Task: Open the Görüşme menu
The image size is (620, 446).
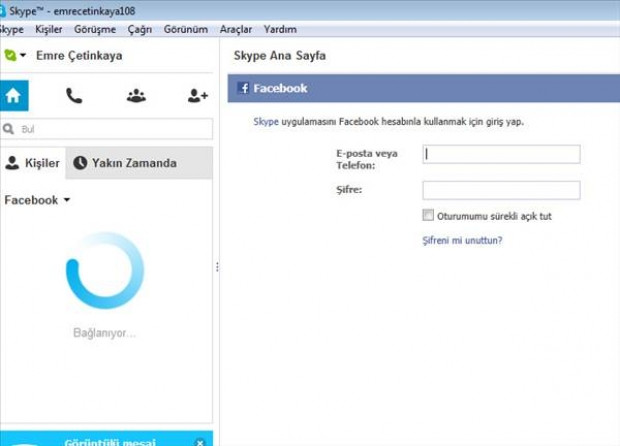Action: click(x=95, y=29)
